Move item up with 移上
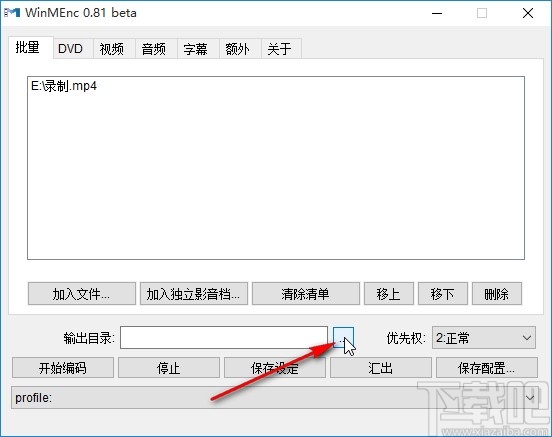 (389, 293)
